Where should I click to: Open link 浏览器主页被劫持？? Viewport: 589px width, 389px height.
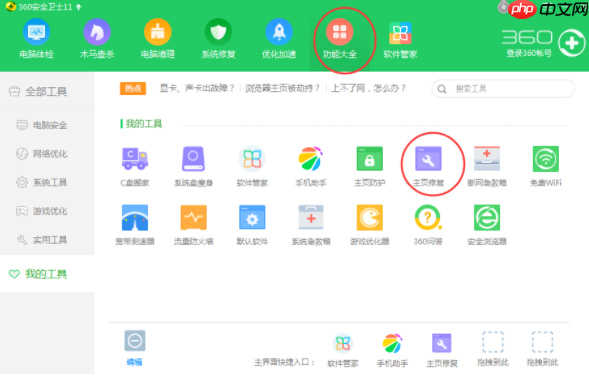[x=282, y=88]
